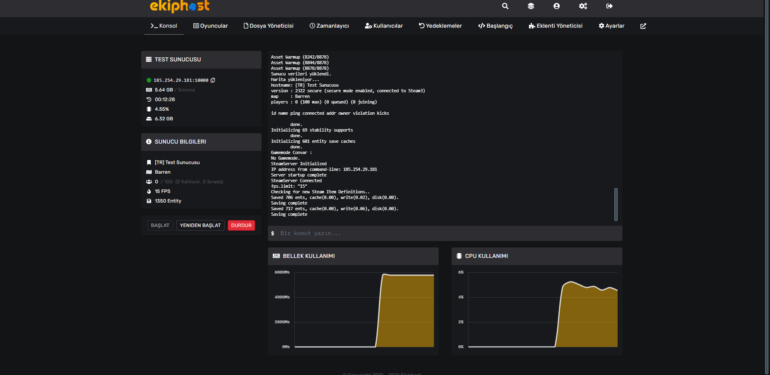Open the Oyuncular tab
Viewport: 770px width, 375px height.
pyautogui.click(x=210, y=26)
